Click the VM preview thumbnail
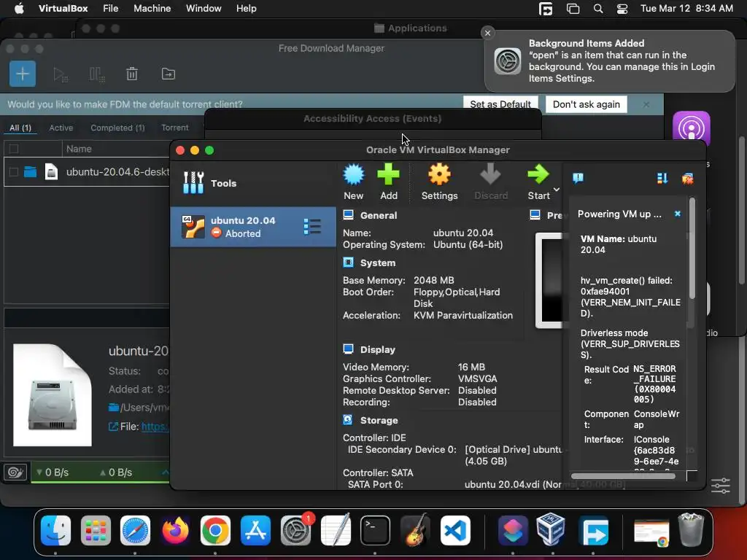Screen dimensions: 747x560 click(x=550, y=281)
